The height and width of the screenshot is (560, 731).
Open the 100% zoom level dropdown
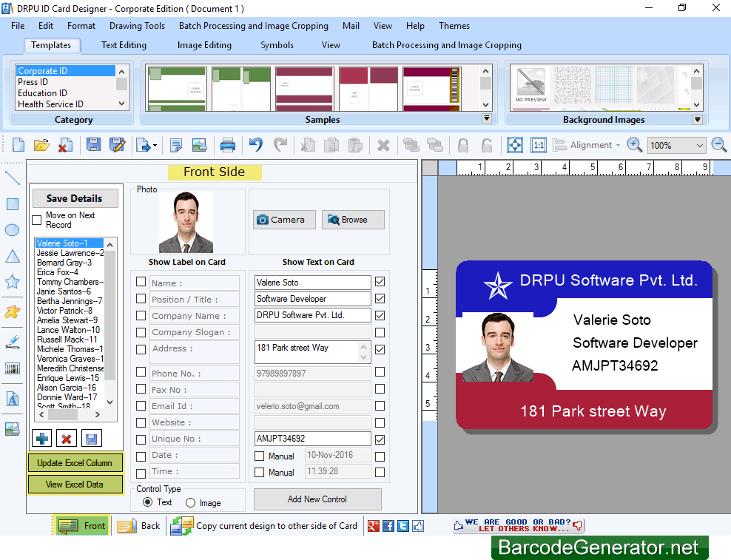pyautogui.click(x=699, y=146)
